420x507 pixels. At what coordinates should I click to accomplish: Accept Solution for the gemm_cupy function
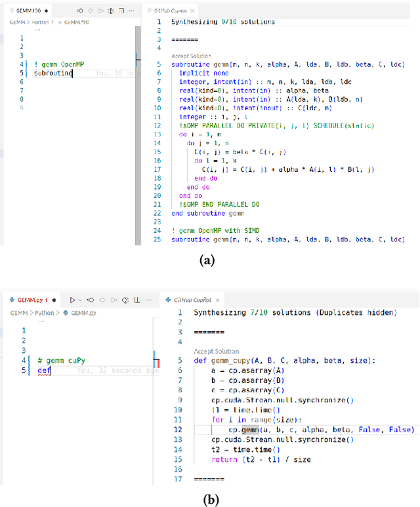[216, 352]
